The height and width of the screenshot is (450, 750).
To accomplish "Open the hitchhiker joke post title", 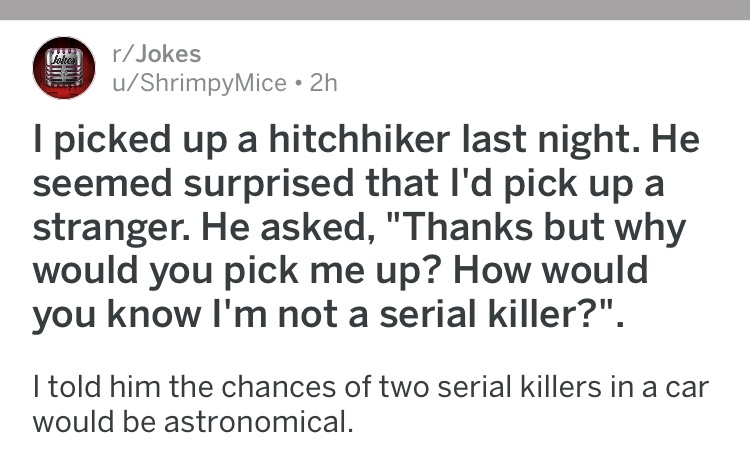I will tap(366, 226).
